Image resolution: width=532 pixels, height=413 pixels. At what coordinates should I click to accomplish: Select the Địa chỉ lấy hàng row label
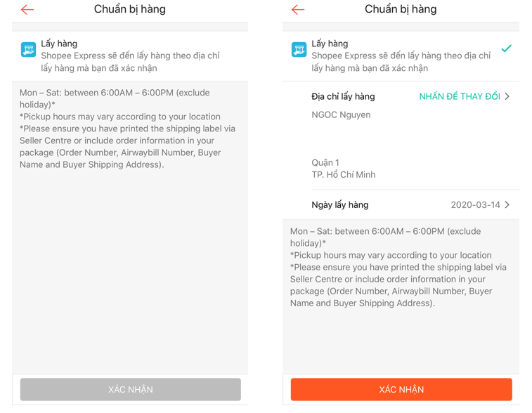point(343,96)
